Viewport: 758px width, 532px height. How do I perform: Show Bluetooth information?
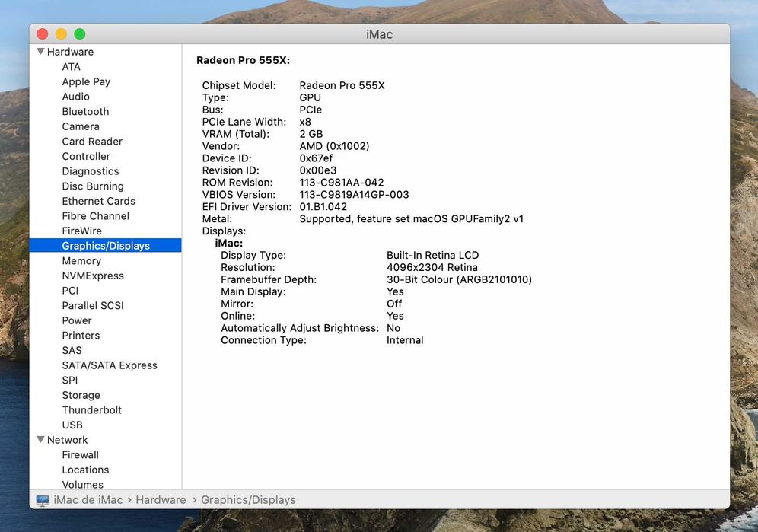[85, 112]
